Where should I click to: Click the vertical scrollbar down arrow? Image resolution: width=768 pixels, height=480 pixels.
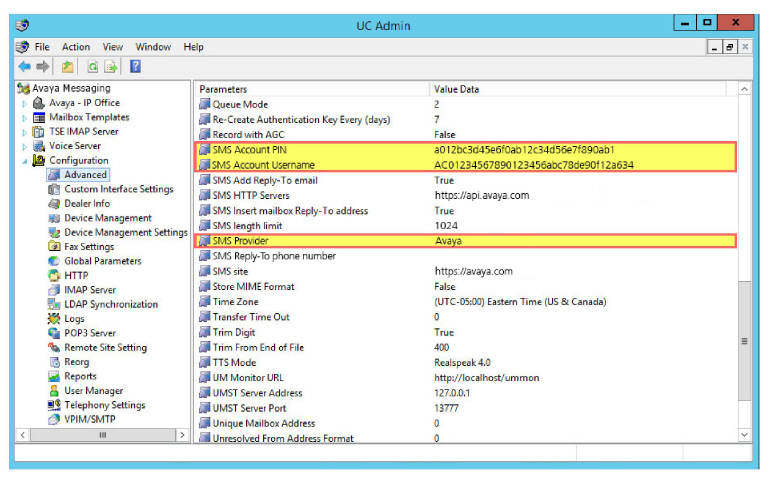(744, 435)
